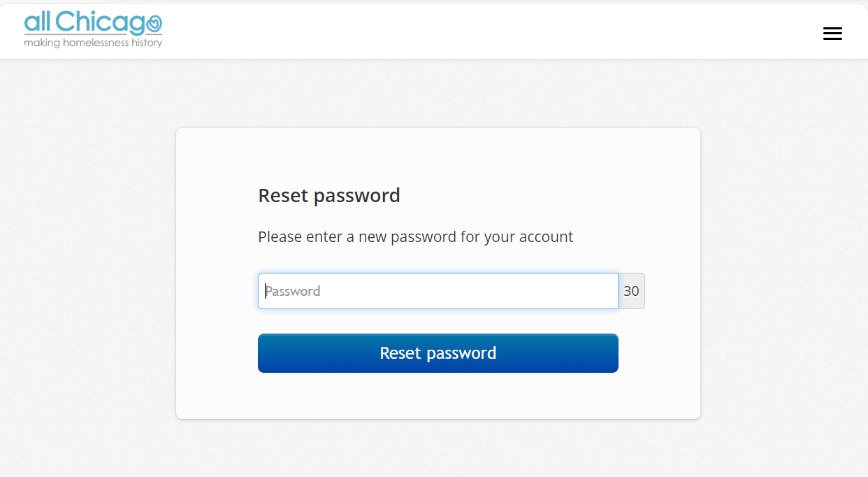Viewport: 868px width, 477px height.
Task: Toggle the top-right navigation menu
Action: point(832,33)
